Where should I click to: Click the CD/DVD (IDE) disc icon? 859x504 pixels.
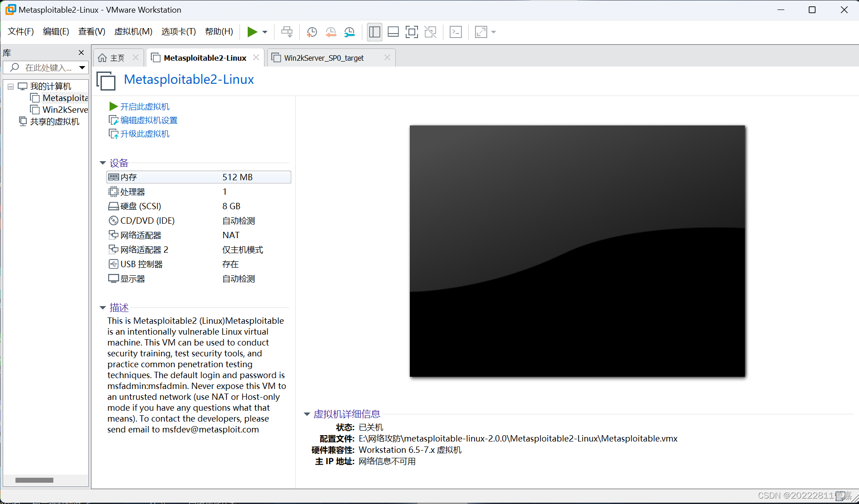tap(113, 221)
